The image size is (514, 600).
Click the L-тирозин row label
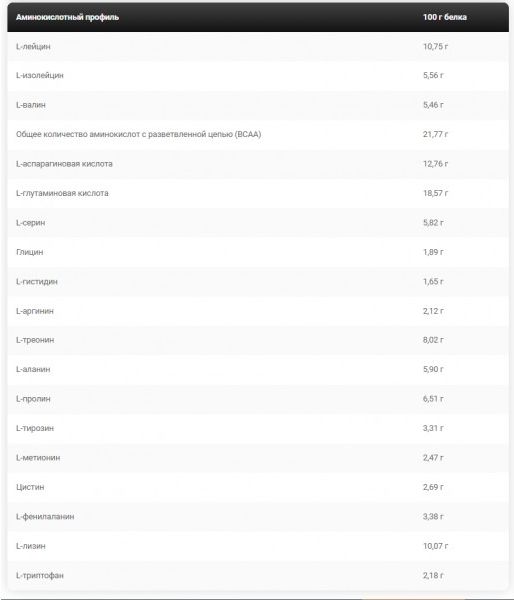tap(35, 429)
